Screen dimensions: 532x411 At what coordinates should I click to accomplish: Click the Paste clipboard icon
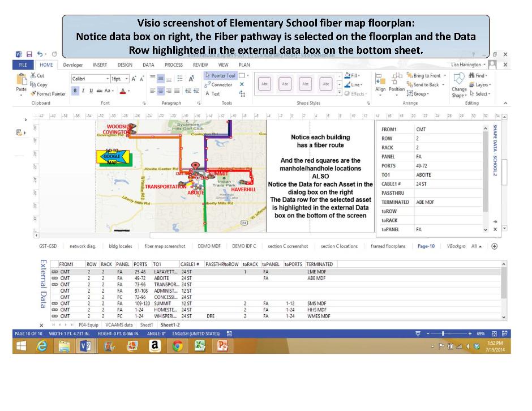click(22, 80)
